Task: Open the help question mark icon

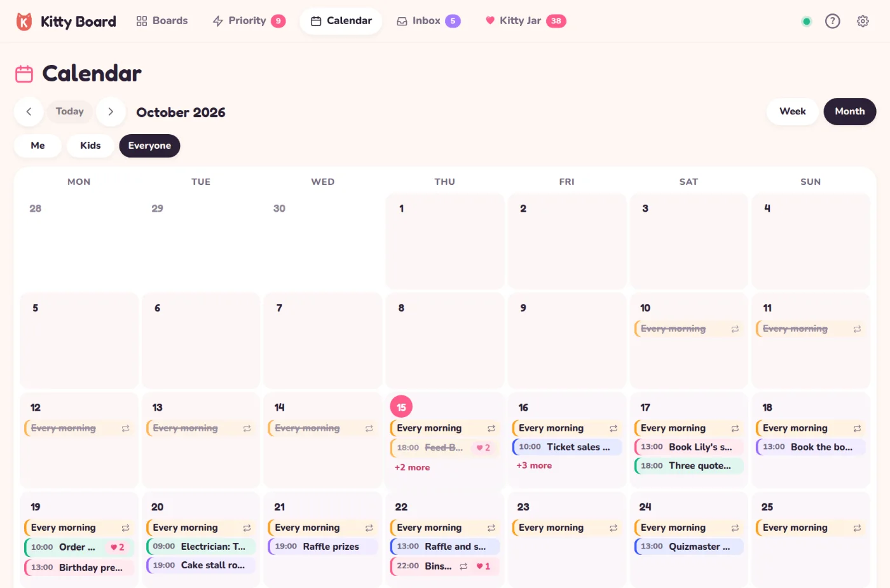Action: pyautogui.click(x=832, y=21)
